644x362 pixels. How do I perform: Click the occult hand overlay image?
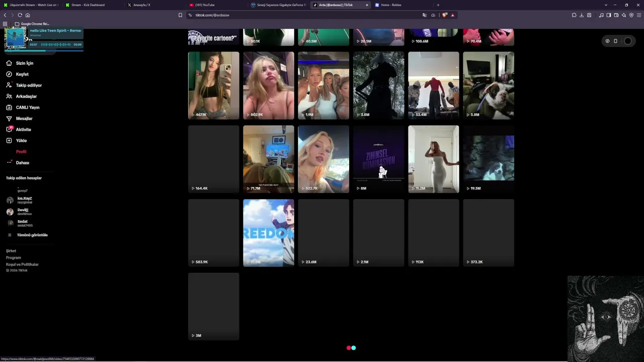(606, 318)
